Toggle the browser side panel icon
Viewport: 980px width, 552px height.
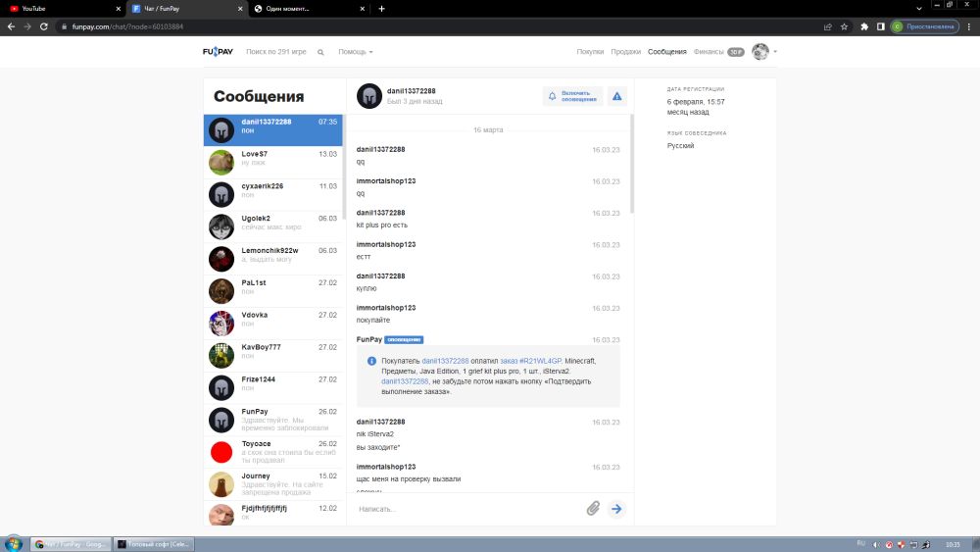[x=881, y=26]
